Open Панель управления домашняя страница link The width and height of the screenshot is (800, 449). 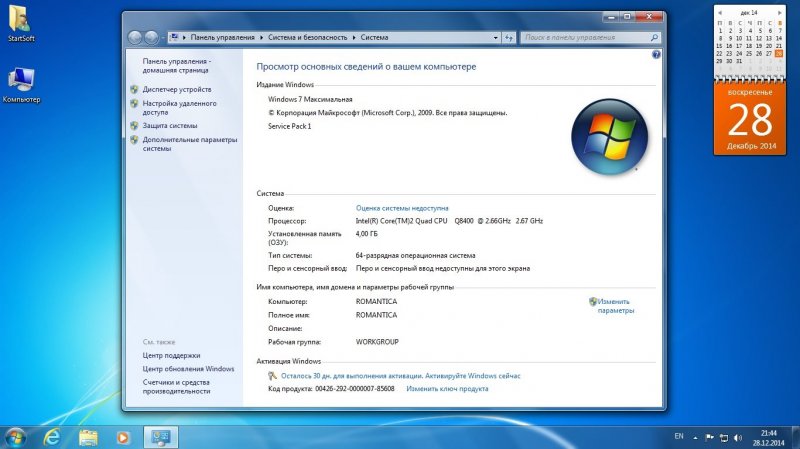point(177,65)
